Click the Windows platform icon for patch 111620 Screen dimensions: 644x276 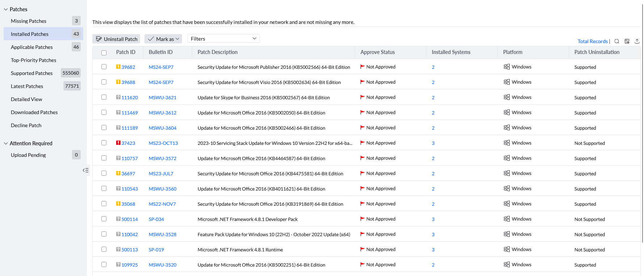tap(507, 97)
